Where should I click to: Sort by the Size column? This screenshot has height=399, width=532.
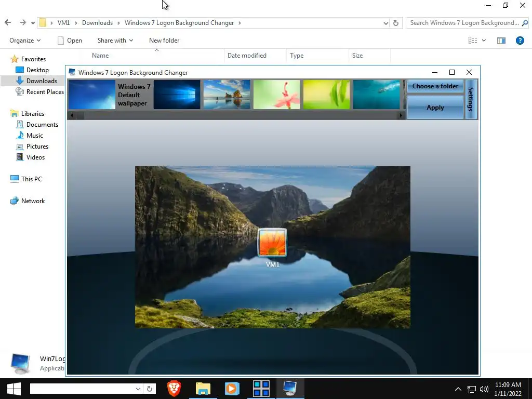click(357, 55)
